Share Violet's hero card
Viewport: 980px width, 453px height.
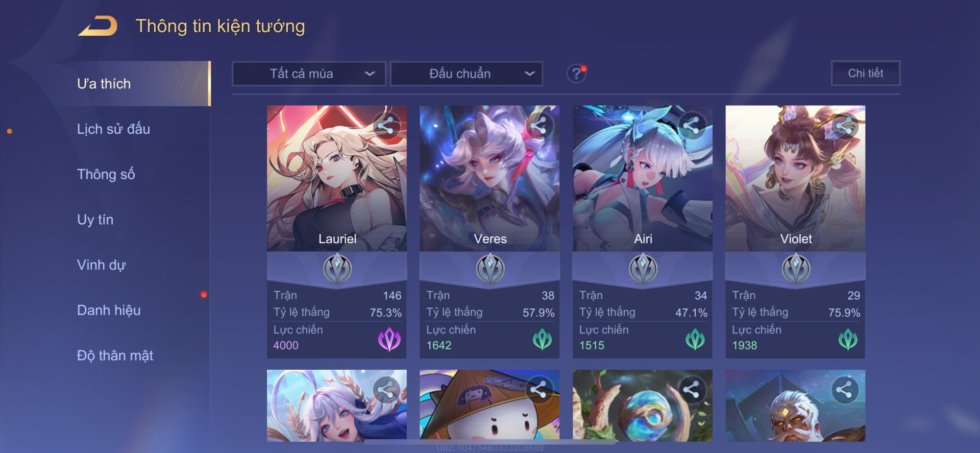click(x=845, y=126)
